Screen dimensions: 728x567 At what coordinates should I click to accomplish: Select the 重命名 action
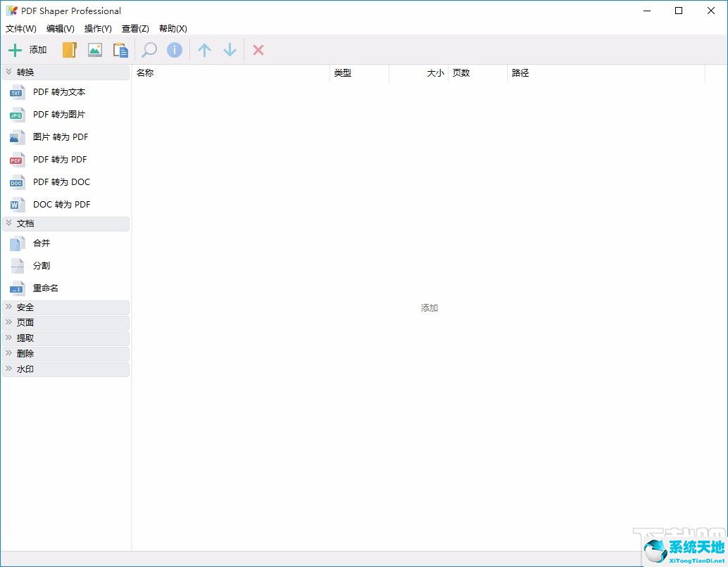46,288
